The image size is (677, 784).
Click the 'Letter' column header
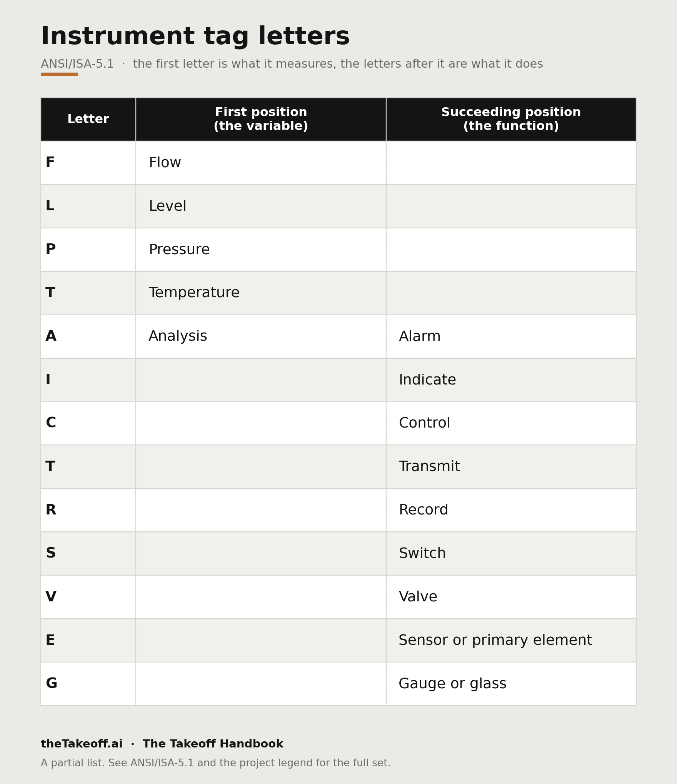tap(88, 119)
